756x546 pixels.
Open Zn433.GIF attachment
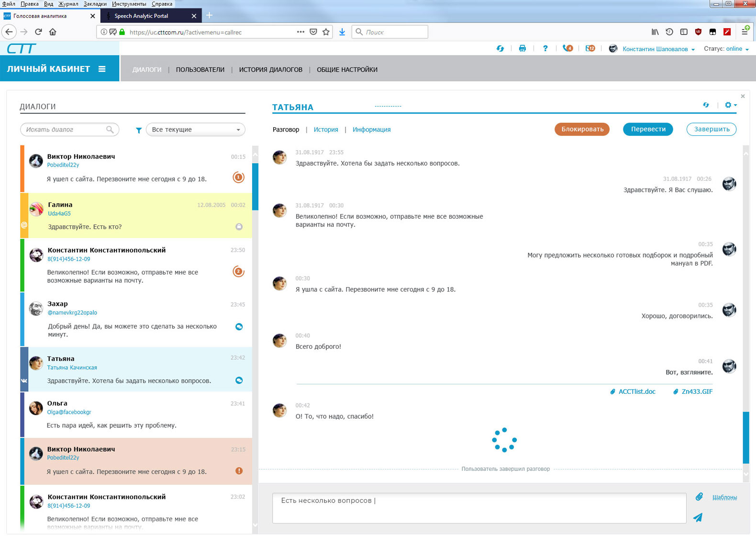692,391
